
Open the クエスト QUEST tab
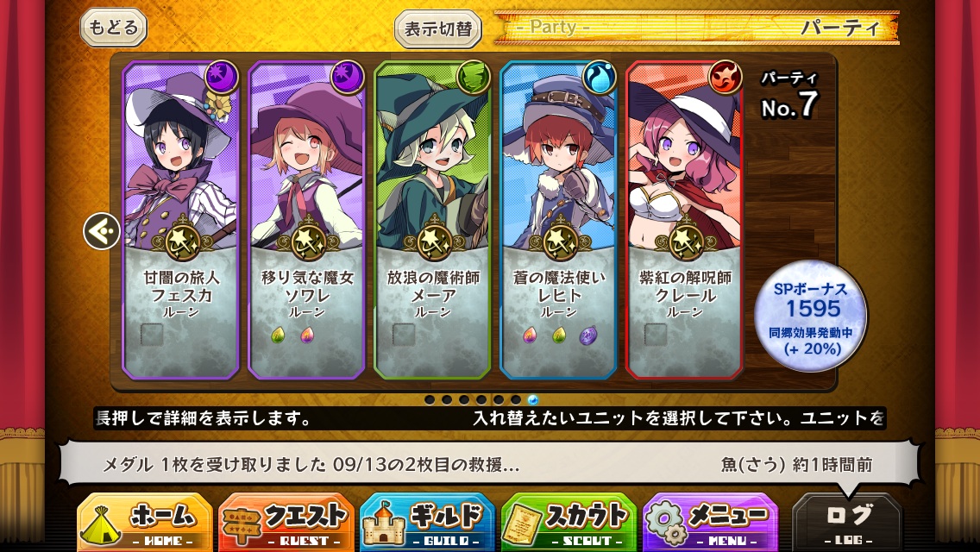click(x=286, y=523)
